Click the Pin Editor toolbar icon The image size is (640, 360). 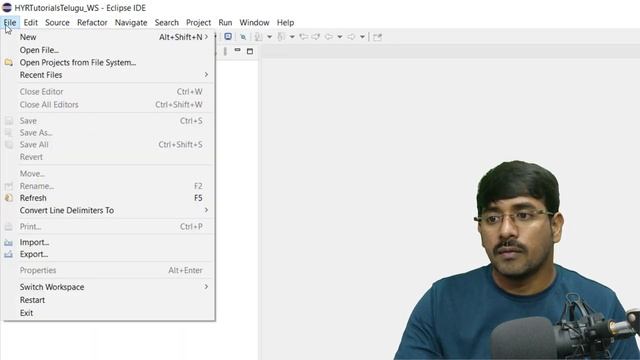coord(378,37)
